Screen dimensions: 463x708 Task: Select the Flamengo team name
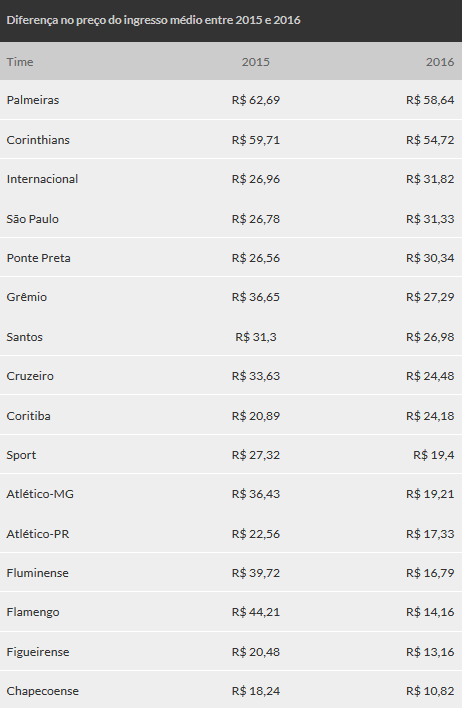(33, 612)
